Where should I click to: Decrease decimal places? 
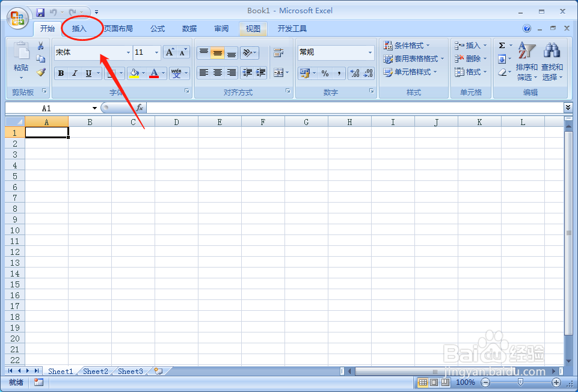pos(368,73)
